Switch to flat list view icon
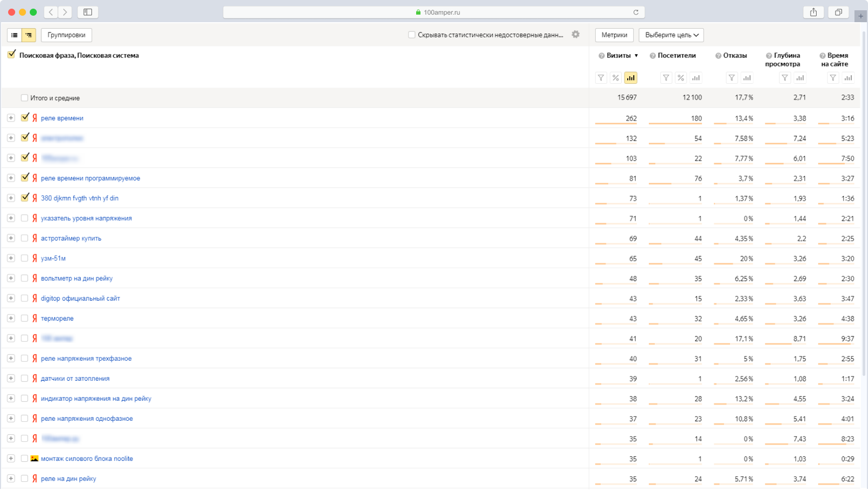 (x=15, y=35)
